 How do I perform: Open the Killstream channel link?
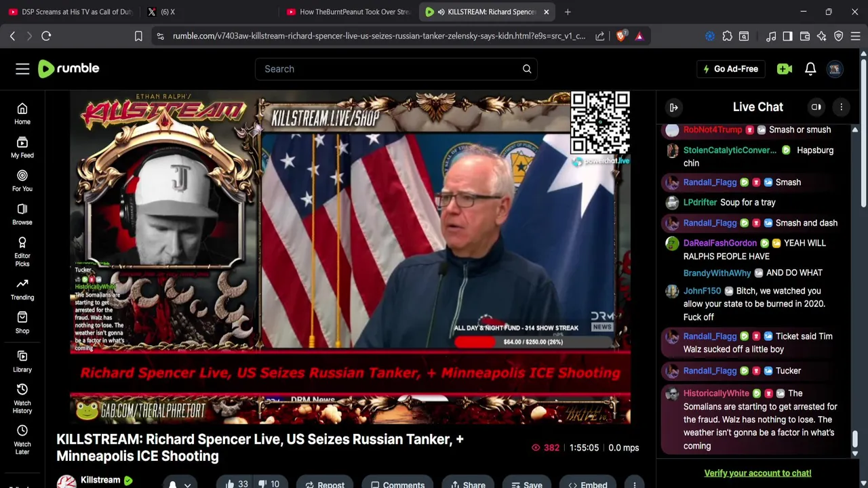[x=100, y=480]
